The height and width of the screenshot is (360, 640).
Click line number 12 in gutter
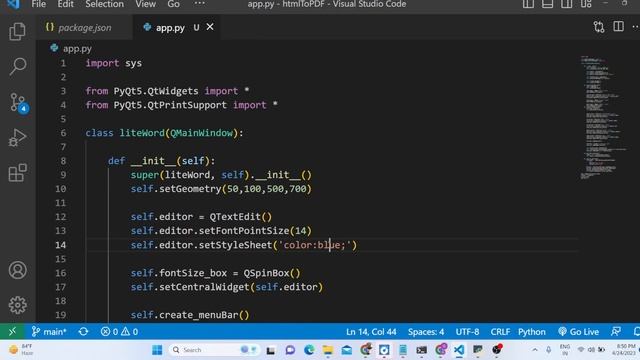(60, 217)
